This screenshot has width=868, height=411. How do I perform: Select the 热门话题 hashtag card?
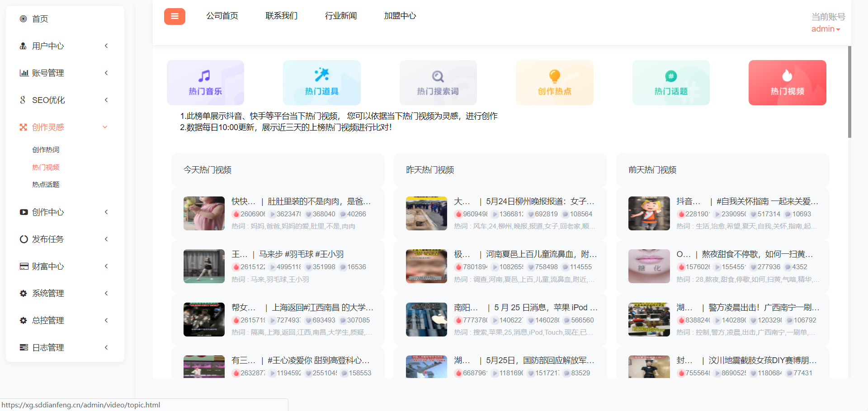coord(671,83)
